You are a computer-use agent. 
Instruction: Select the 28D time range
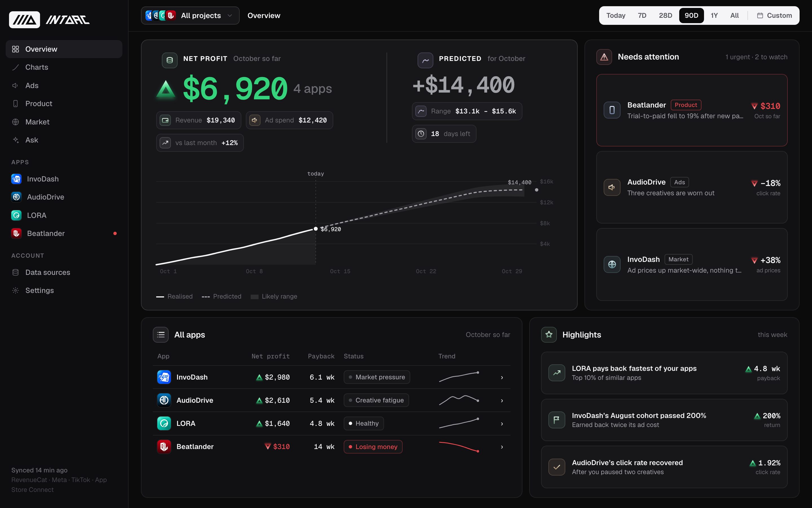(x=665, y=16)
